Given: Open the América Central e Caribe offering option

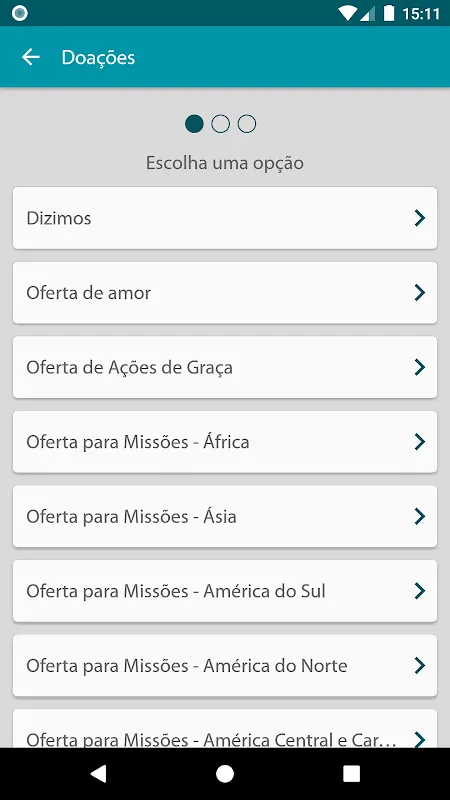Looking at the screenshot, I should tap(225, 729).
